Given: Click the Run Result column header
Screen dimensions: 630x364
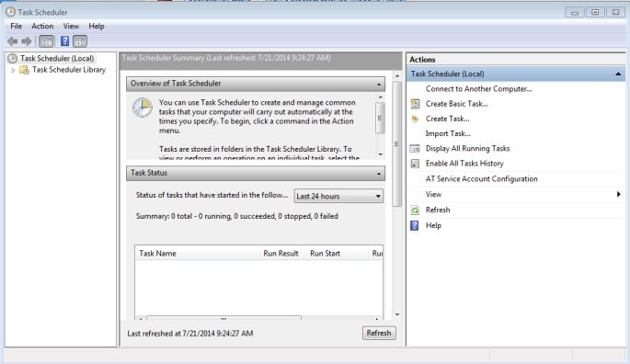Looking at the screenshot, I should pos(281,254).
